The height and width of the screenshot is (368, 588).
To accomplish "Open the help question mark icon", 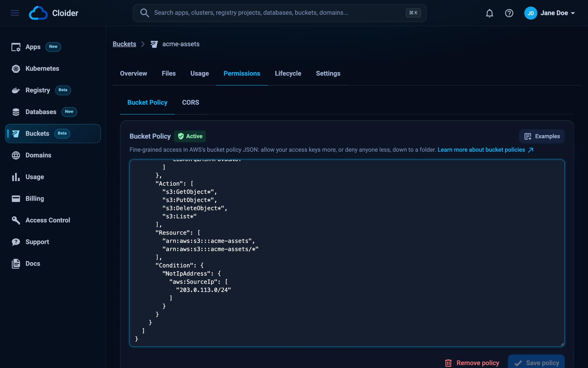I will 509,13.
